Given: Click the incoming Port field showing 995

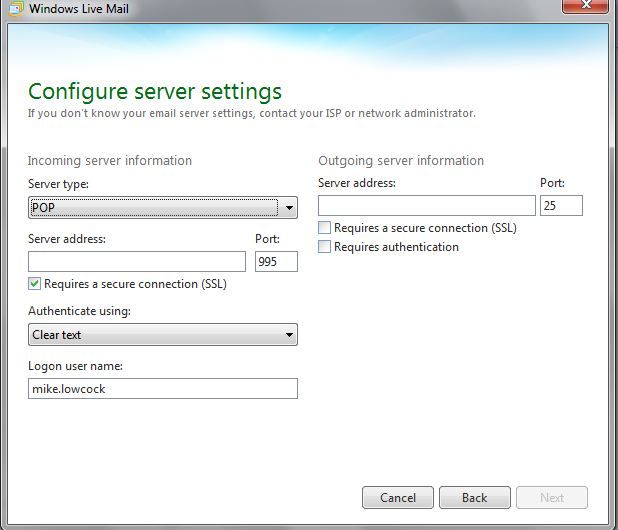Looking at the screenshot, I should click(276, 262).
